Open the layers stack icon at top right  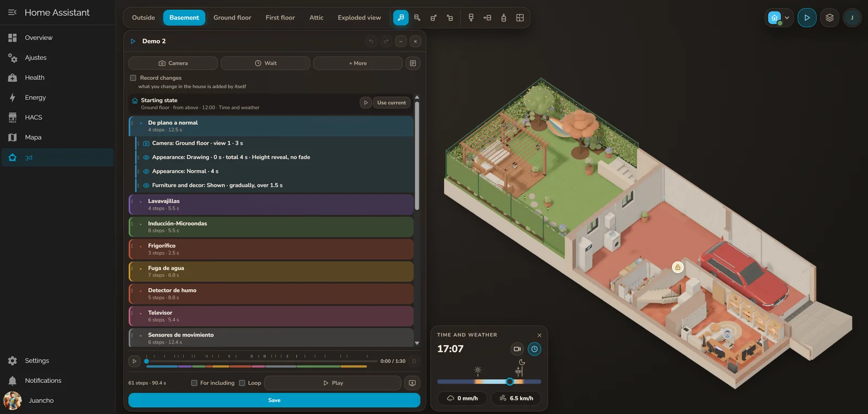[829, 17]
